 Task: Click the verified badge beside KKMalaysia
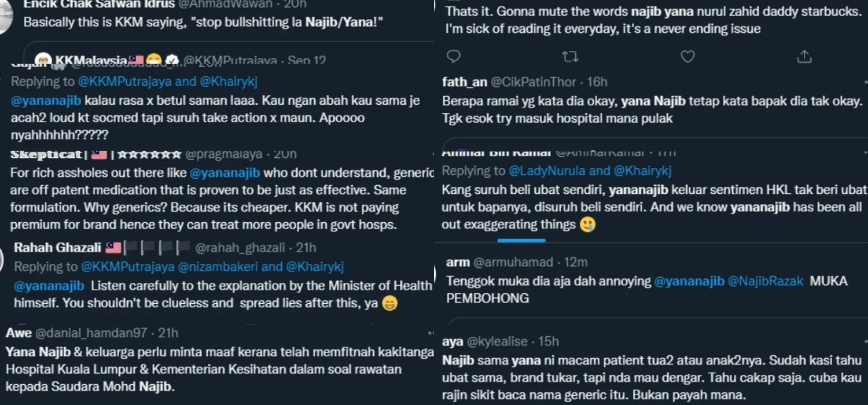[171, 60]
